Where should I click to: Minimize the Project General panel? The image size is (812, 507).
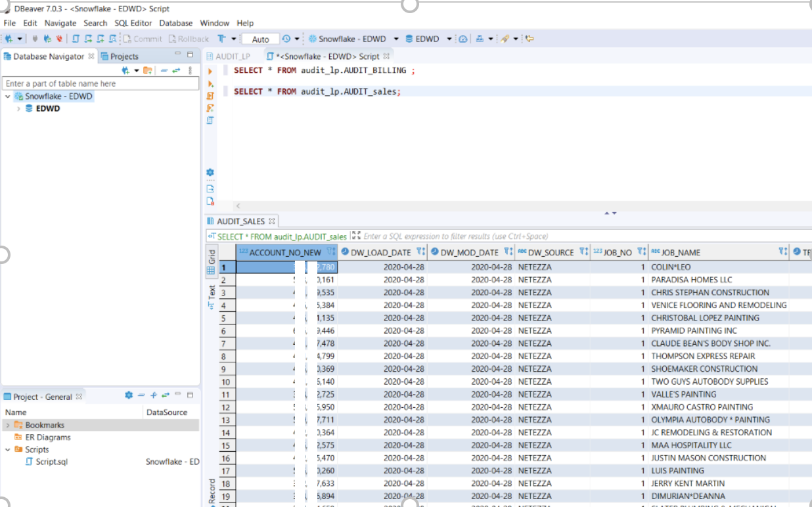click(178, 395)
